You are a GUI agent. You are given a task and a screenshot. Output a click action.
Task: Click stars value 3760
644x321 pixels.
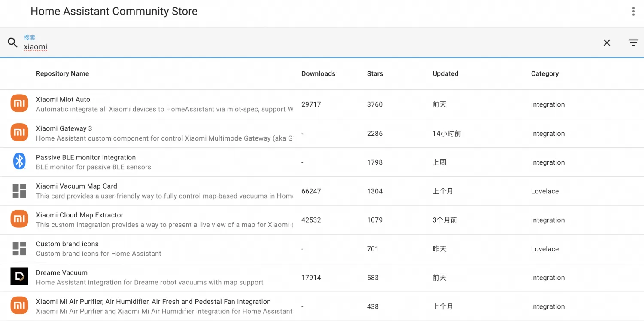pos(375,104)
